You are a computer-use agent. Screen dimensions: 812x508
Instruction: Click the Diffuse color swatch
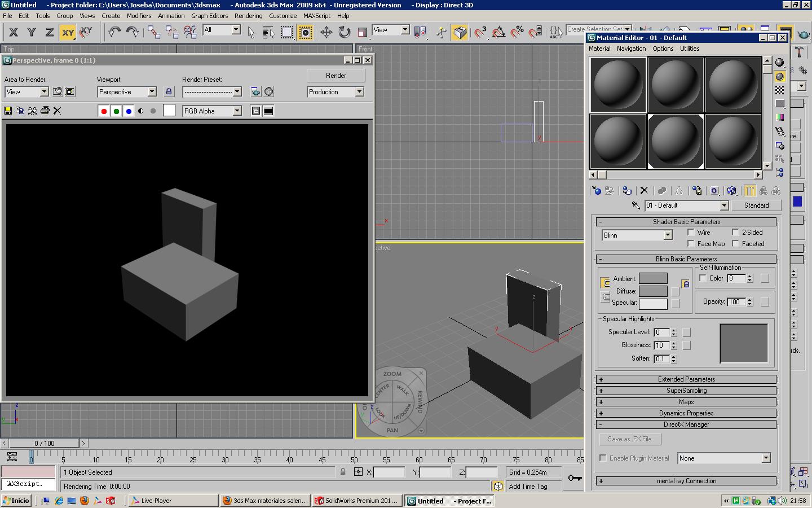(x=653, y=291)
